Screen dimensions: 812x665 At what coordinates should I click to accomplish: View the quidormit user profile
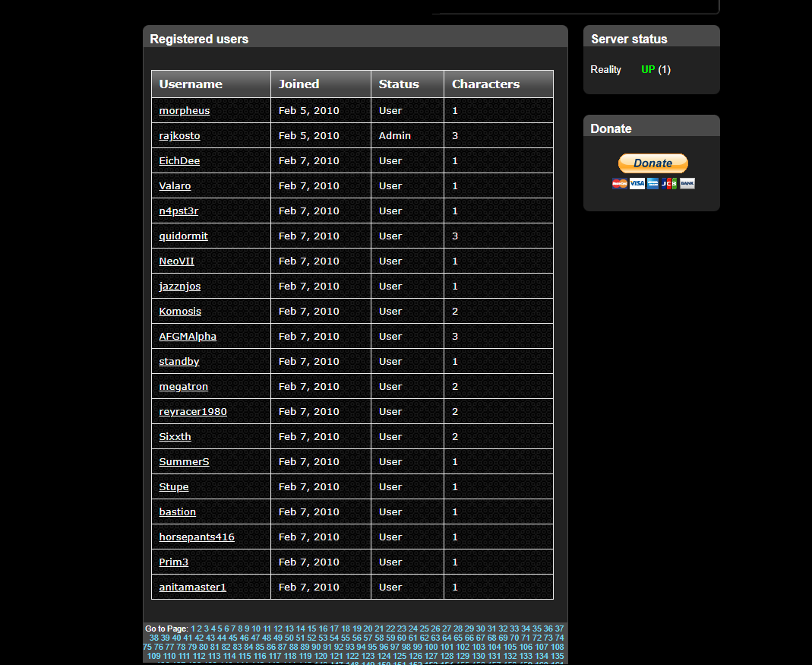183,236
